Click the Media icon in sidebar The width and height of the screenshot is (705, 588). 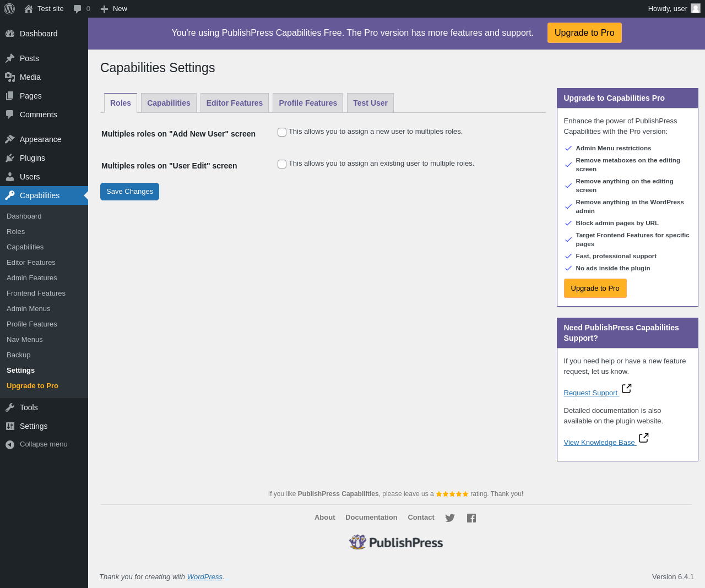click(x=10, y=77)
